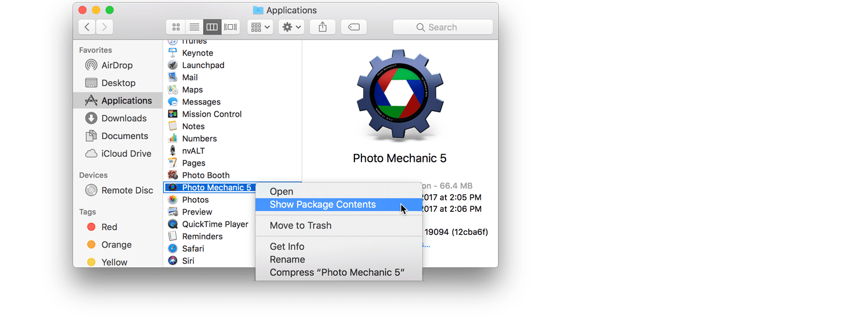Screen dimensions: 868x318
Task: Select the Mail app icon
Action: click(173, 77)
